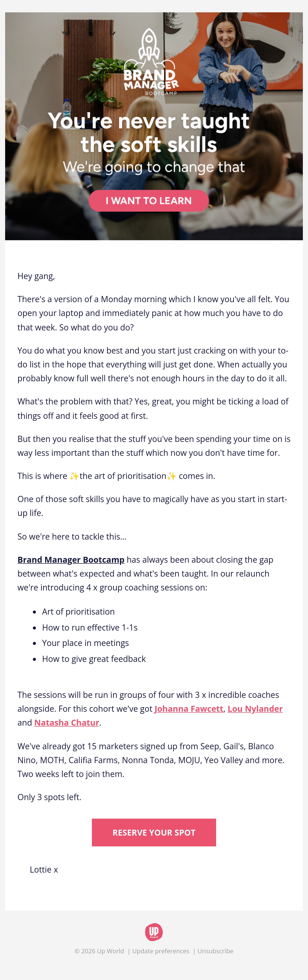The height and width of the screenshot is (980, 308).
Task: Open the Natasha Chatur link
Action: pyautogui.click(x=67, y=723)
